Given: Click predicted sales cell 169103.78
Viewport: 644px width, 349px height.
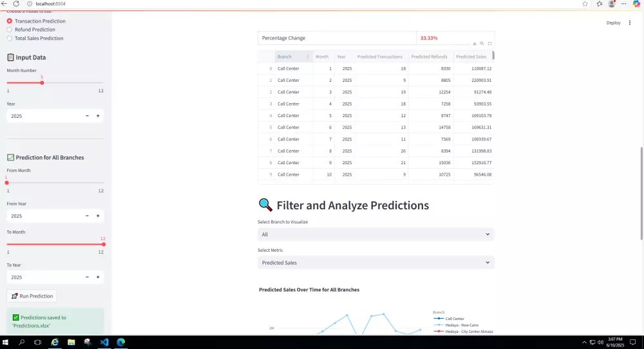Looking at the screenshot, I should click(x=473, y=116).
